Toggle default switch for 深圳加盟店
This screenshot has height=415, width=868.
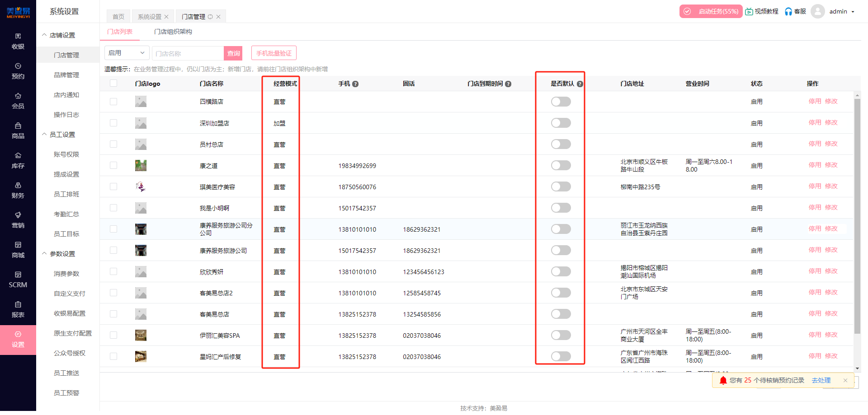tap(561, 123)
